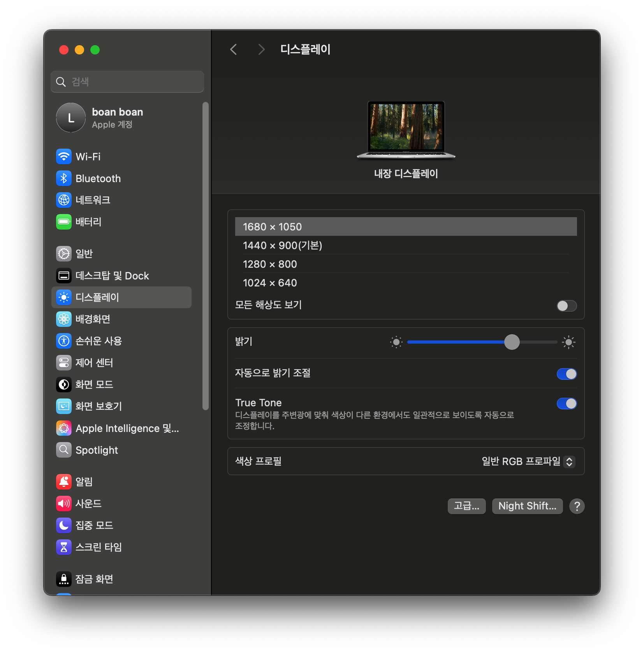Enable the show all resolutions (모든 해상도 보기) switch

tap(567, 306)
